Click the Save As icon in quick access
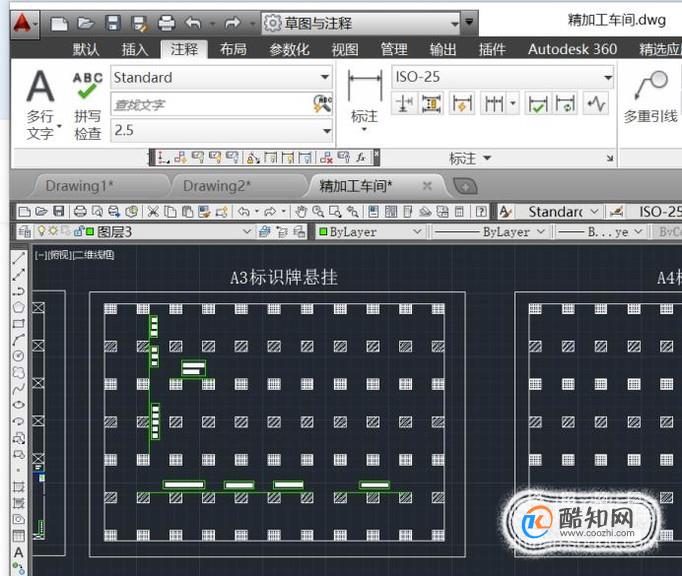 140,23
